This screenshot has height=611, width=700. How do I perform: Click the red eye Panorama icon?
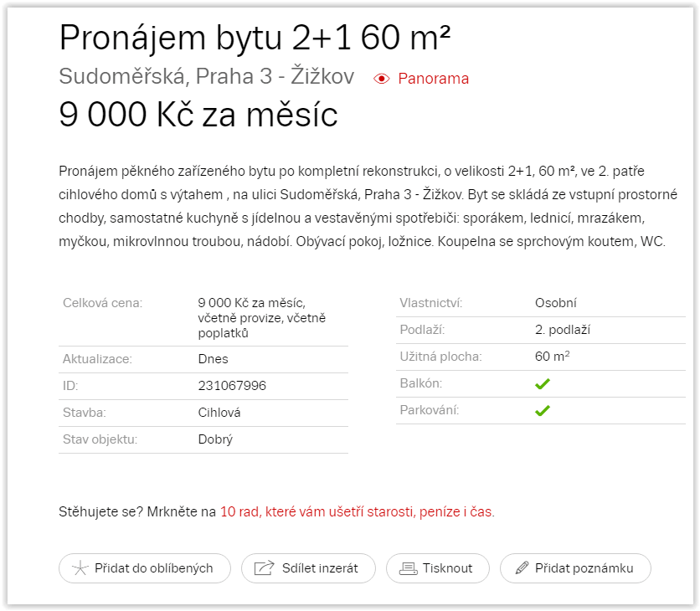(382, 79)
